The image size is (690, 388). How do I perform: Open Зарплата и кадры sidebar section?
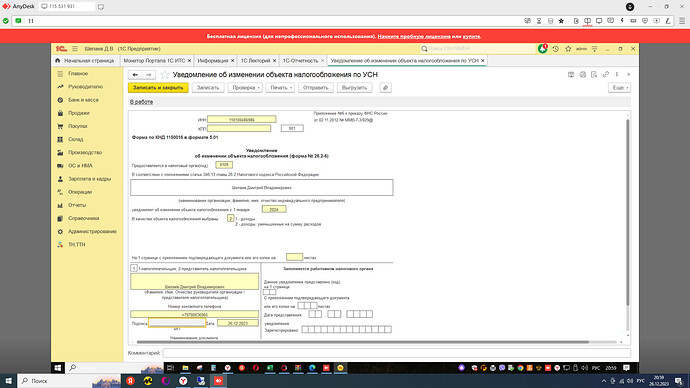(x=89, y=179)
